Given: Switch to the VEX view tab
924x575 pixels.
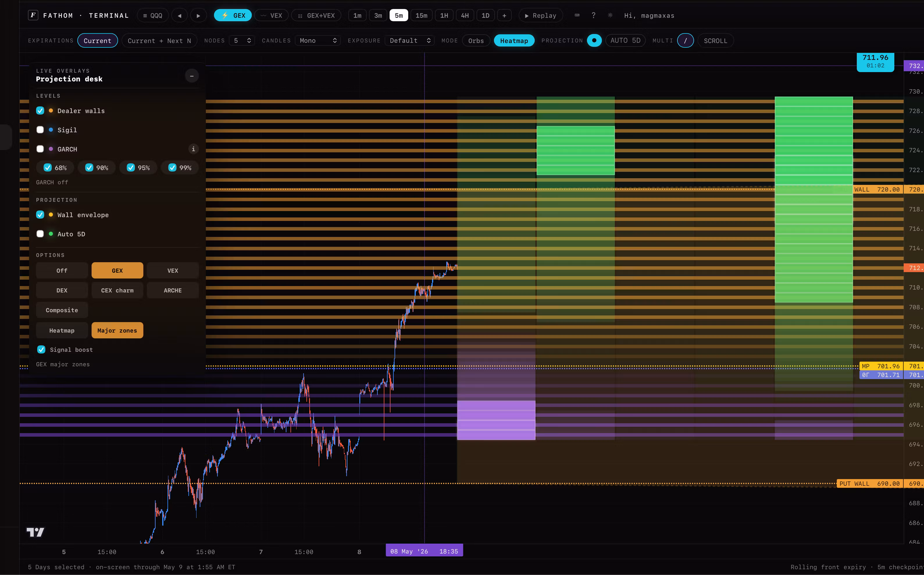Looking at the screenshot, I should 271,16.
